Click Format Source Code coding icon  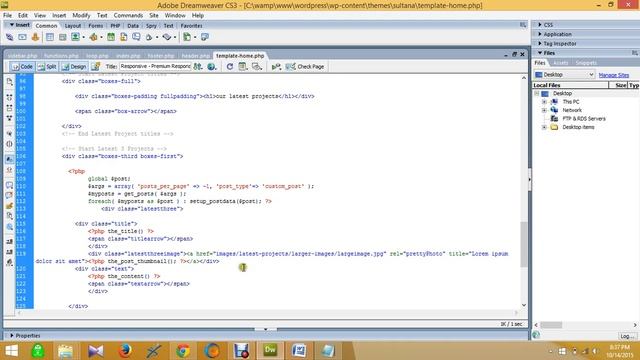coord(9,262)
